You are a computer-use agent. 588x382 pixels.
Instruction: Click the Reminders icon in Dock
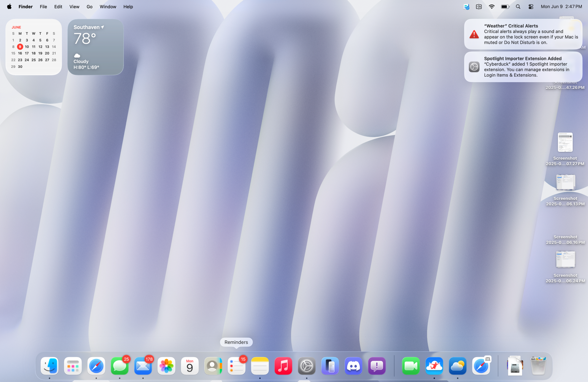236,366
